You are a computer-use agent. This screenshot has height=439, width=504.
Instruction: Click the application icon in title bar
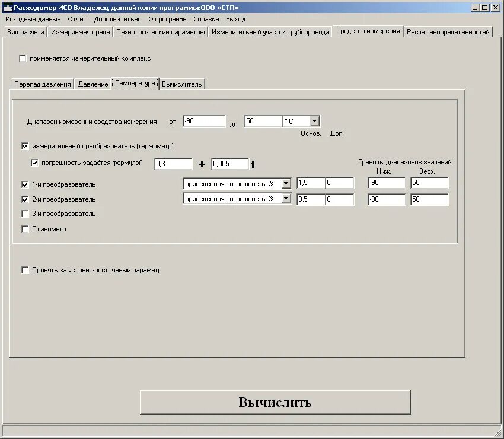(x=7, y=8)
